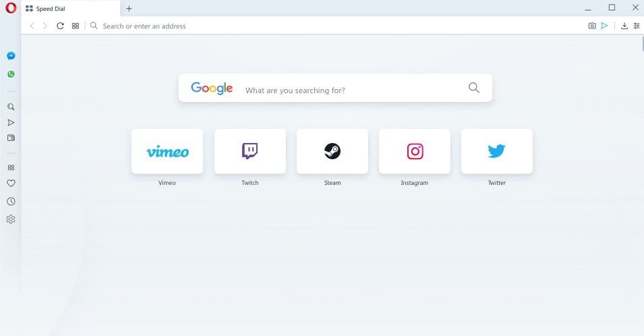The height and width of the screenshot is (336, 644).
Task: Click the Instagram label text
Action: pyautogui.click(x=415, y=183)
